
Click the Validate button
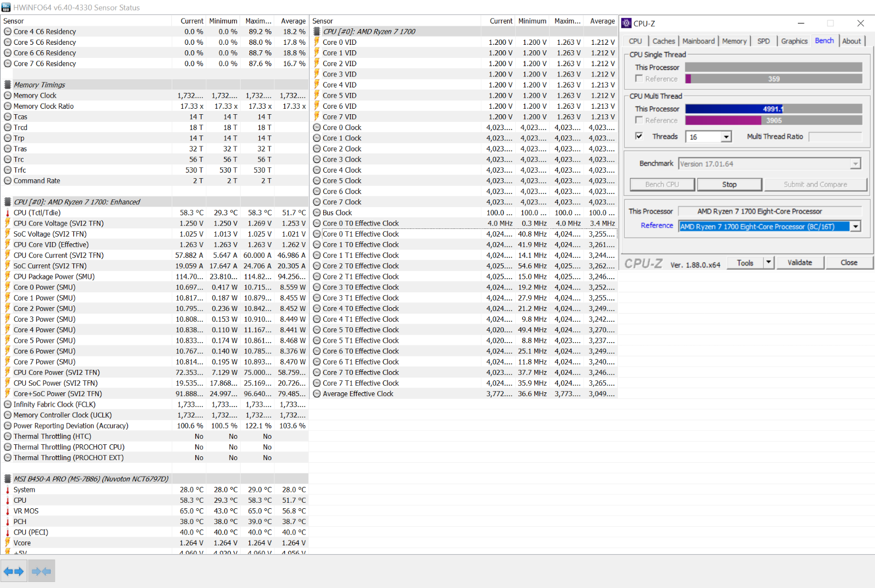(x=800, y=263)
